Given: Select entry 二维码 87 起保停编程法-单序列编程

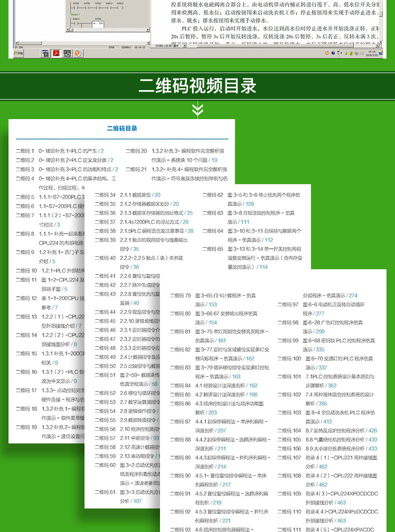Looking at the screenshot, I should tap(219, 426).
